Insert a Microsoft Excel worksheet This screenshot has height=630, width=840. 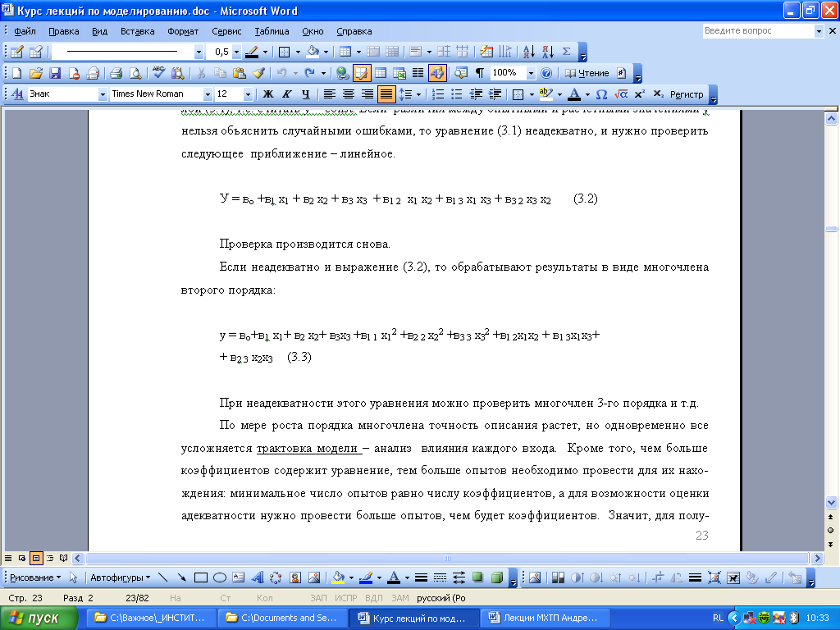pyautogui.click(x=399, y=73)
